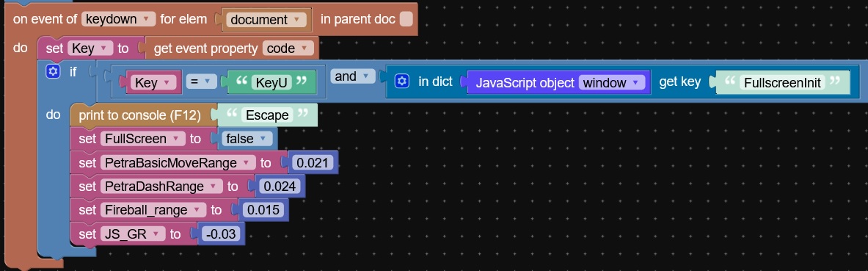Screen dimensions: 868x271
Task: Click the get key label in dict block
Action: pyautogui.click(x=679, y=82)
